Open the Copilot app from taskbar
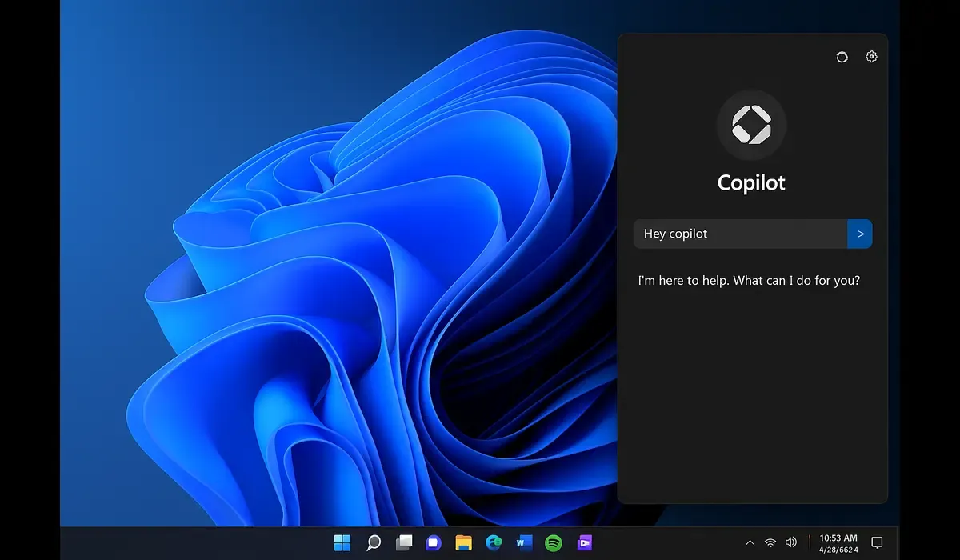960x560 pixels. click(x=433, y=543)
